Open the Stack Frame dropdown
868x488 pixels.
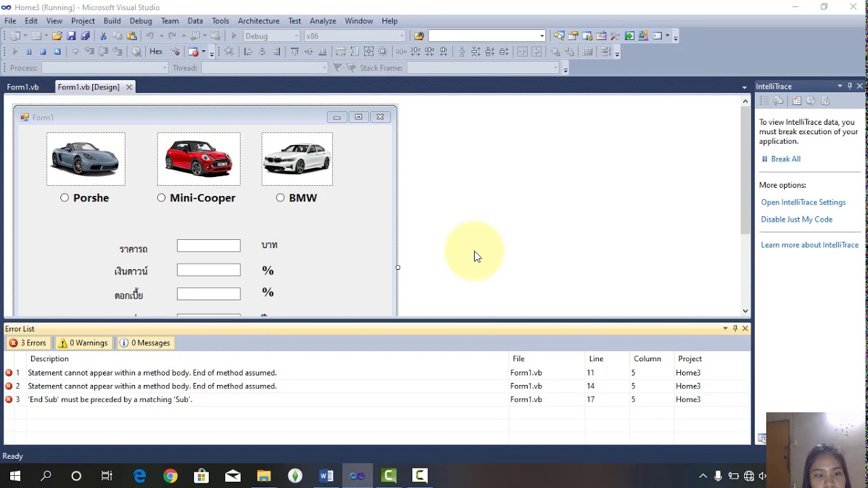tap(555, 68)
